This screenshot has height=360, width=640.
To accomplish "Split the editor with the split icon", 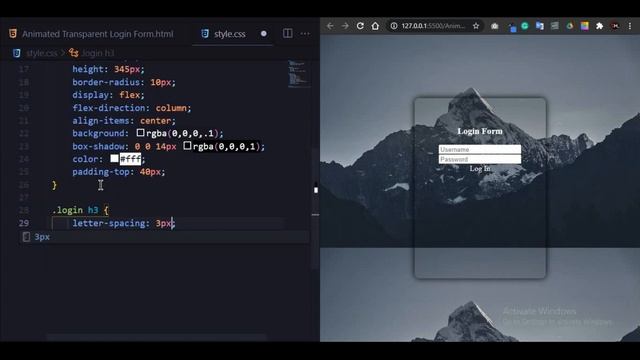I will (x=287, y=33).
